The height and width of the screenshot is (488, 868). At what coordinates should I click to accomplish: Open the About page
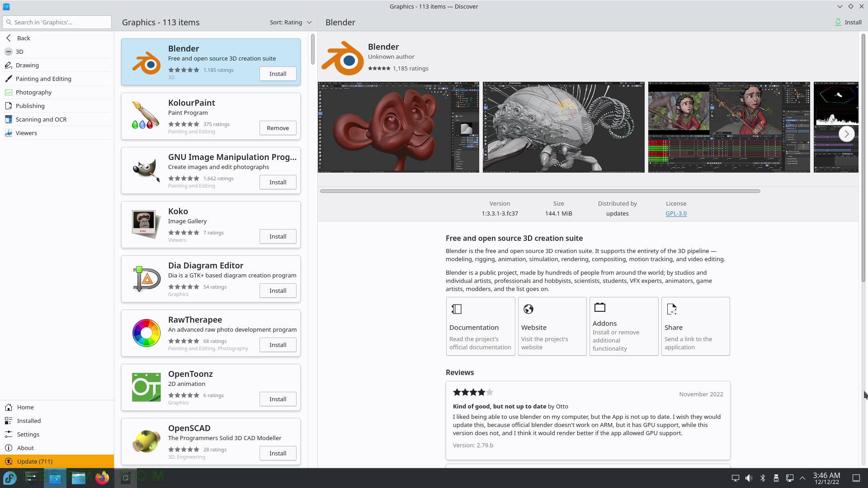click(57, 448)
